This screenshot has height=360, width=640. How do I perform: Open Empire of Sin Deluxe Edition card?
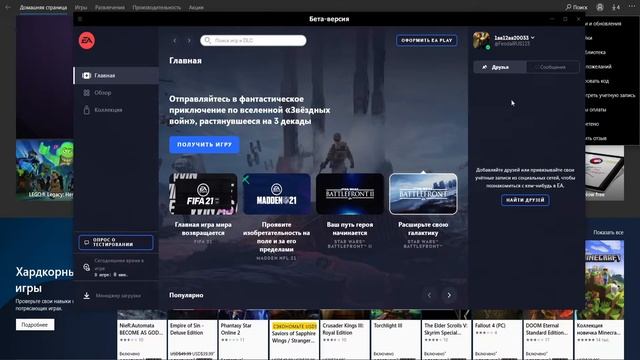(x=192, y=335)
